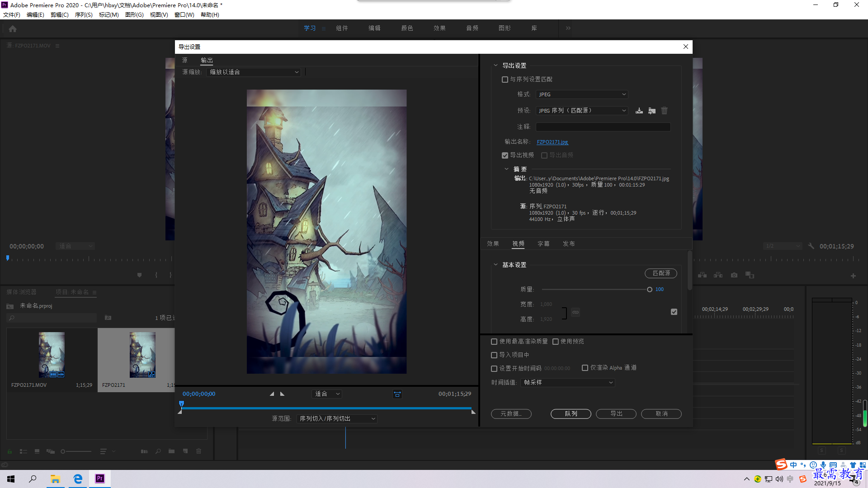Click the freeform view icon in project panel
Viewport: 868px width, 488px height.
pos(51,451)
